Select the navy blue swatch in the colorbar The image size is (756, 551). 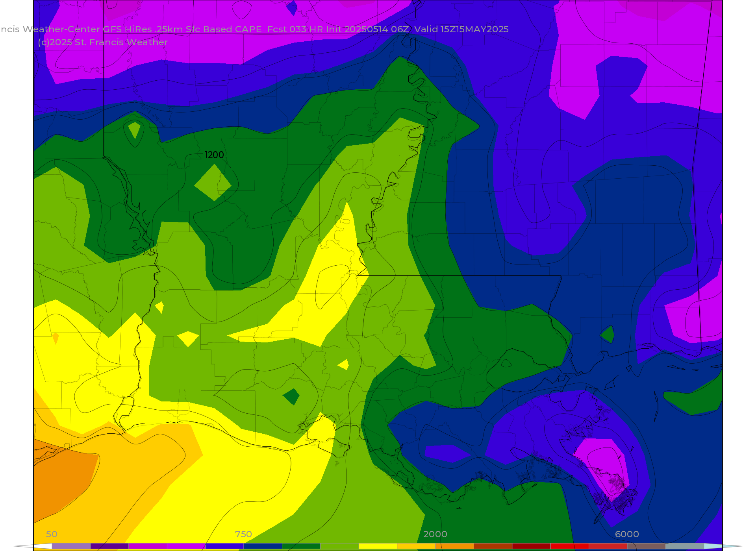coord(263,546)
